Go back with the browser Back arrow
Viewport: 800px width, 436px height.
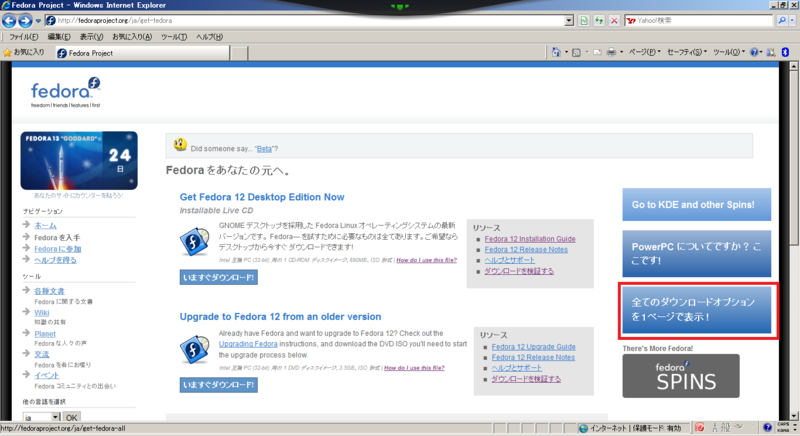pyautogui.click(x=9, y=20)
